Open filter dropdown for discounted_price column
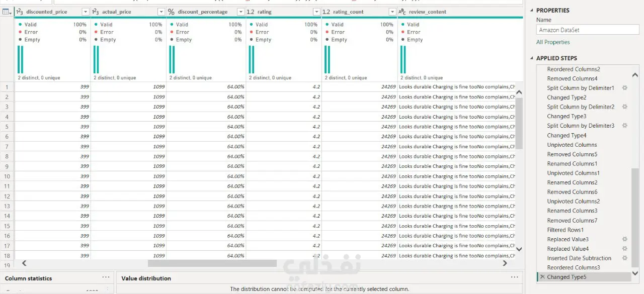The height and width of the screenshot is (294, 644). click(85, 12)
